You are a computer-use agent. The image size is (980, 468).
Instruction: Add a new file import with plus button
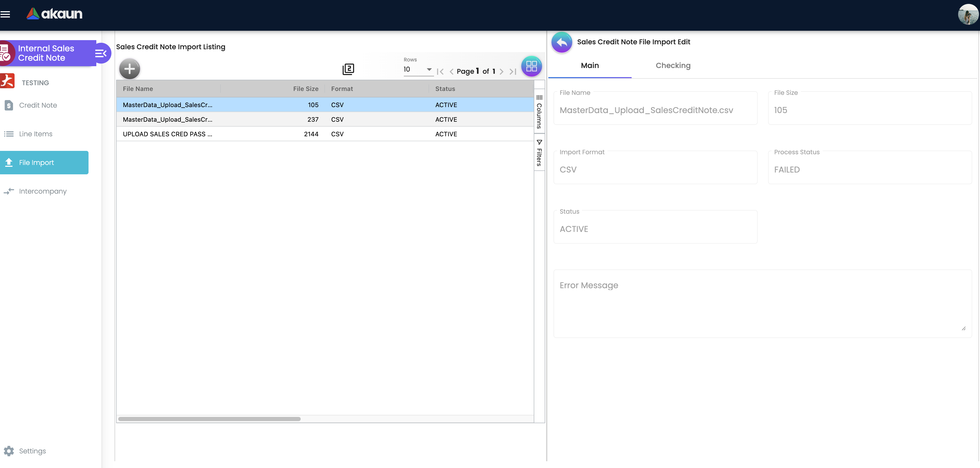130,69
